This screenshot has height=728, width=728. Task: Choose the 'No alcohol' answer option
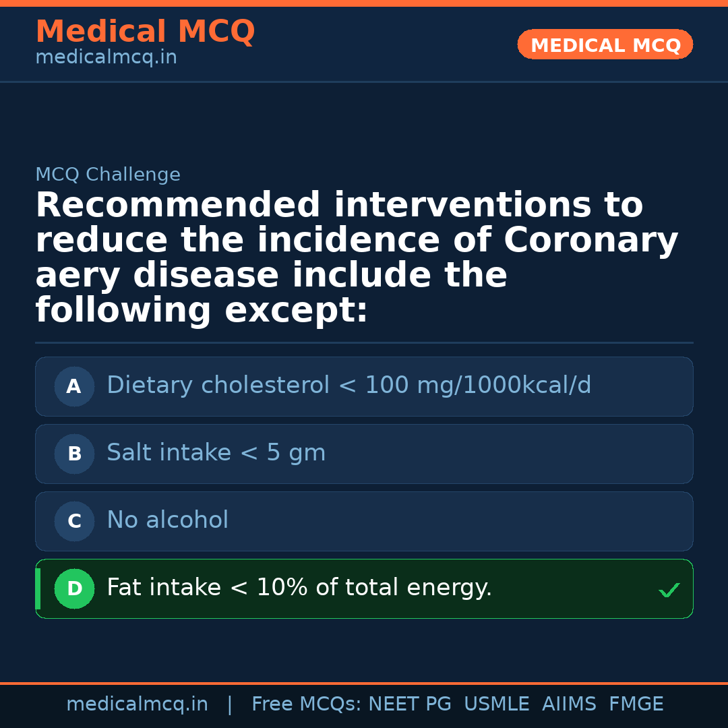[167, 520]
